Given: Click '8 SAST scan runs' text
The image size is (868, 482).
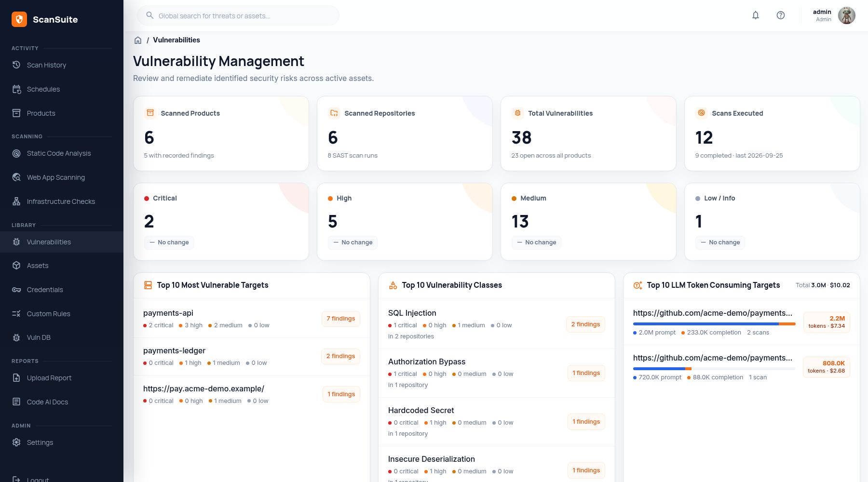Looking at the screenshot, I should (353, 155).
